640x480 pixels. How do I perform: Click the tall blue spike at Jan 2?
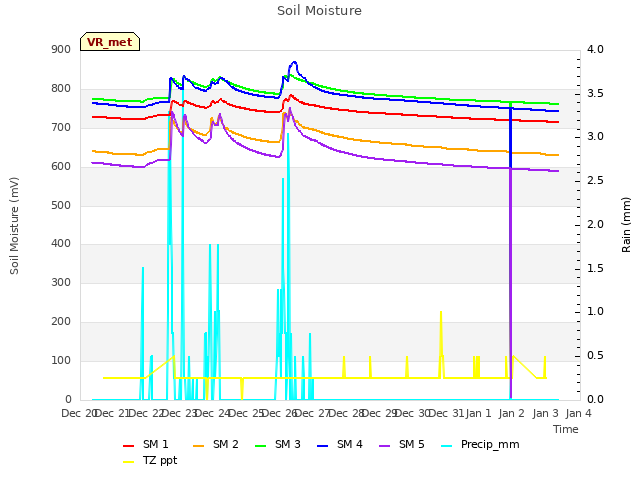click(511, 137)
